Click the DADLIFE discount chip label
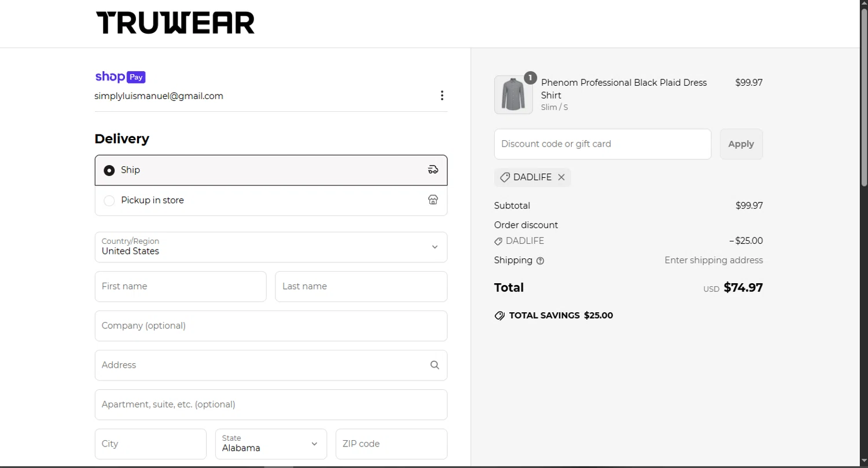The width and height of the screenshot is (868, 468). coord(532,177)
